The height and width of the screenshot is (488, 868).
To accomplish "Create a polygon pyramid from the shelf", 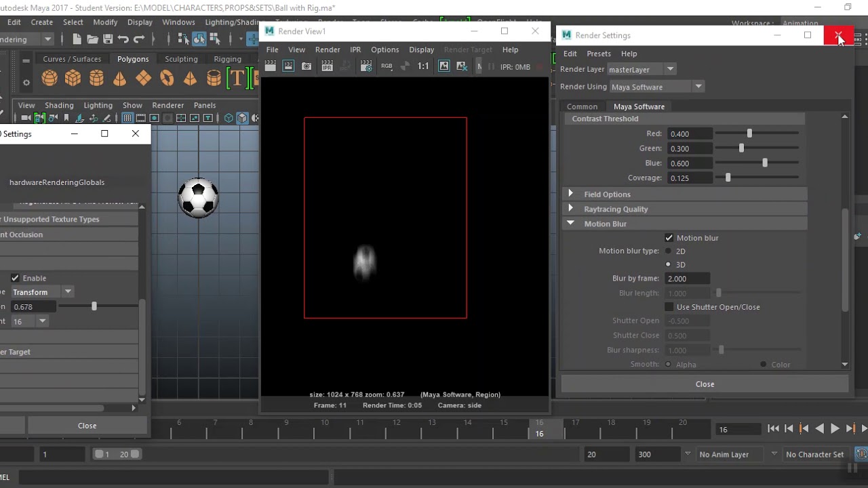I will pyautogui.click(x=190, y=79).
